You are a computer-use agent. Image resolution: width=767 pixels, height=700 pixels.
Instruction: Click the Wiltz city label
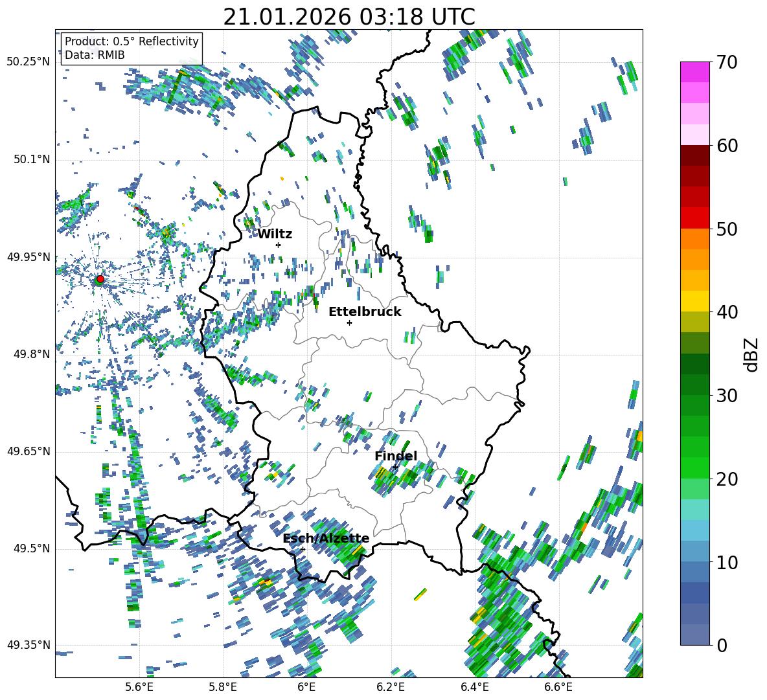(275, 234)
